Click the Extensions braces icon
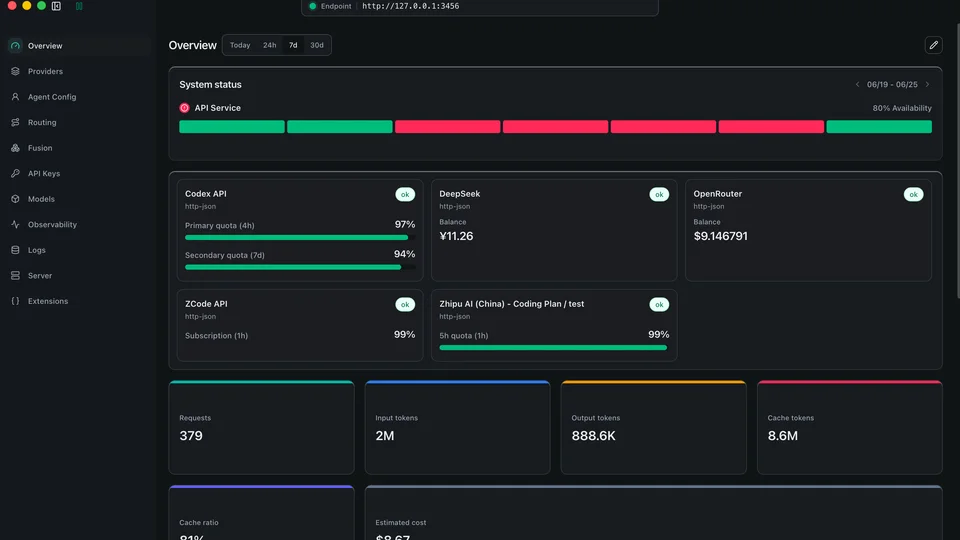960x540 pixels. tap(15, 301)
